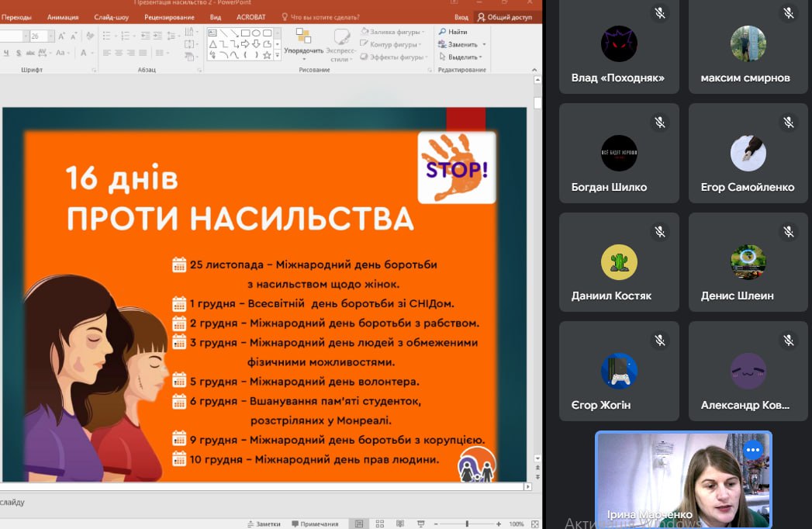
Task: Start slideshow from the status bar icon
Action: [420, 524]
